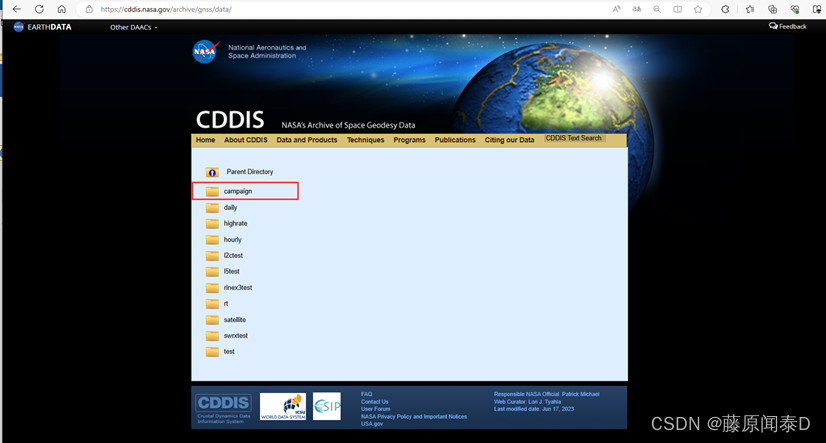This screenshot has height=443, width=826.
Task: Open the Collections icon
Action: (x=772, y=9)
